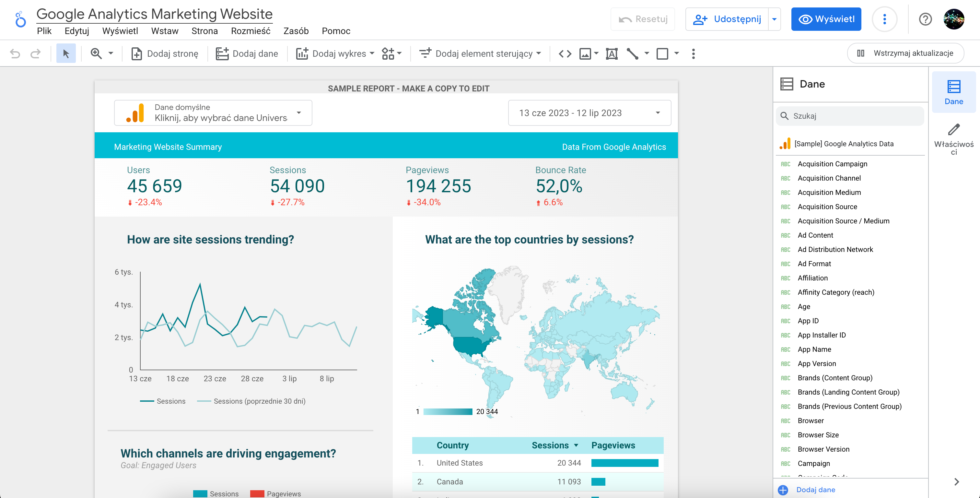The width and height of the screenshot is (980, 498).
Task: Click the Text box icon
Action: [611, 53]
